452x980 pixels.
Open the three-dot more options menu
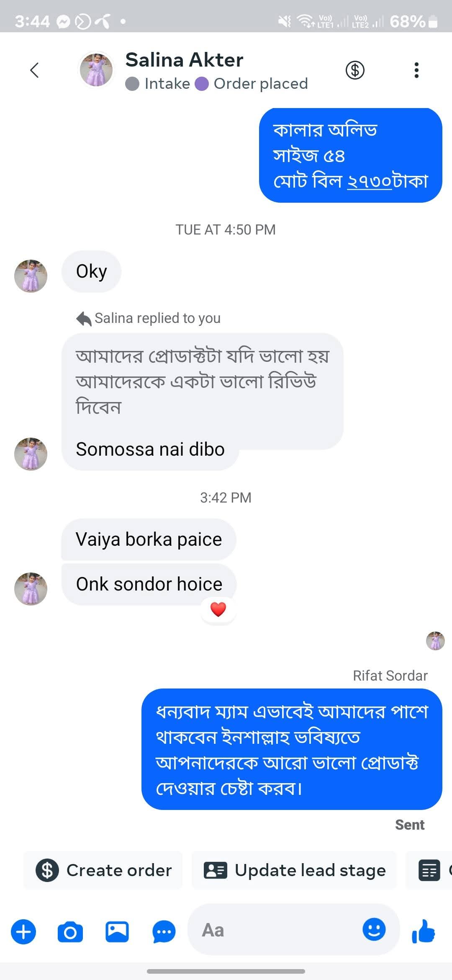pos(416,70)
